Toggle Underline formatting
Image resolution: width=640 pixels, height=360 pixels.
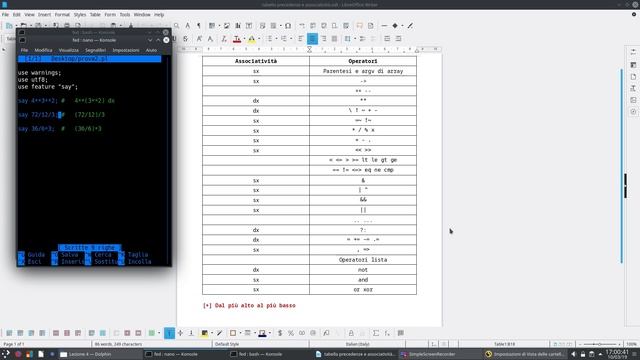point(175,39)
